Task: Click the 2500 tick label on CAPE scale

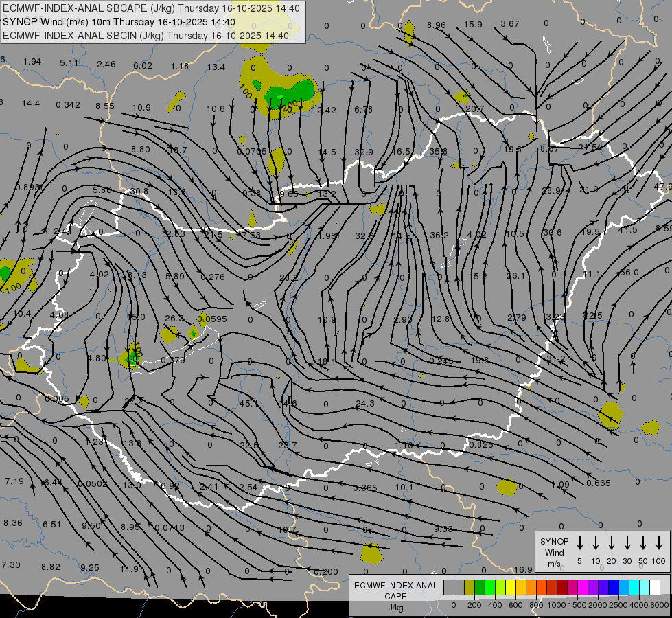Action: click(x=618, y=605)
